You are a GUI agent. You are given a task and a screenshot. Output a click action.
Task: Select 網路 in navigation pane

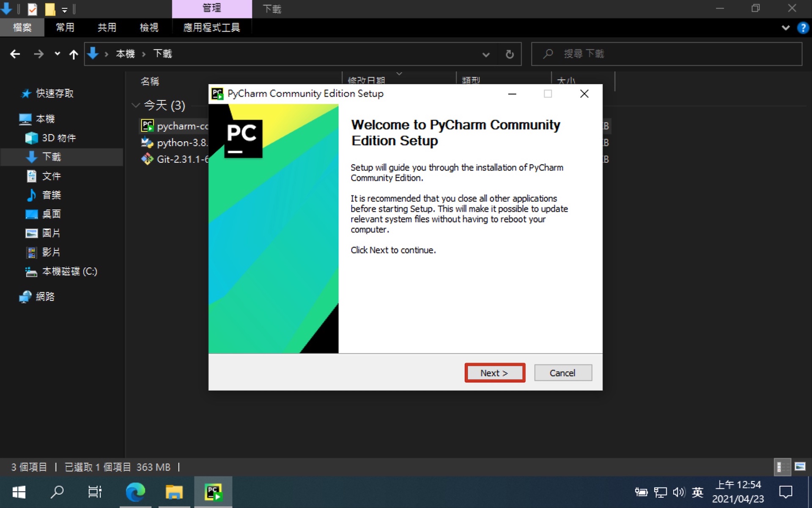point(37,297)
